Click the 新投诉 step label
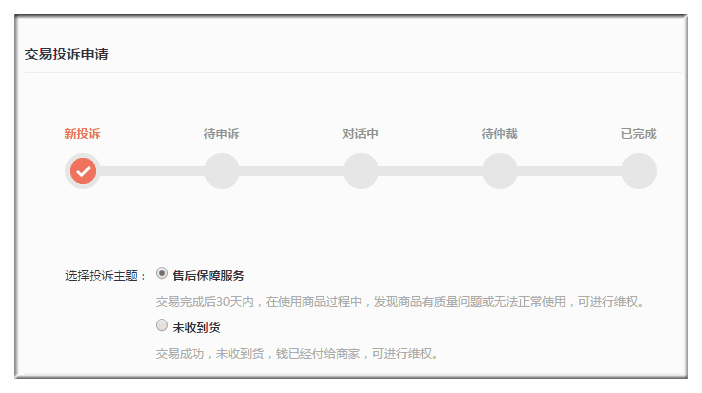This screenshot has width=702, height=393. tap(82, 133)
